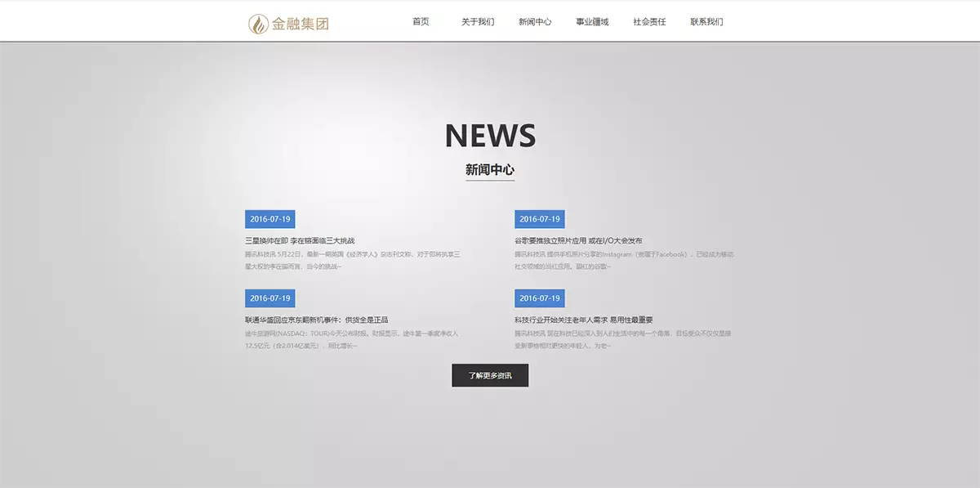Go to the 首页 home page
Image resolution: width=980 pixels, height=488 pixels.
(421, 22)
